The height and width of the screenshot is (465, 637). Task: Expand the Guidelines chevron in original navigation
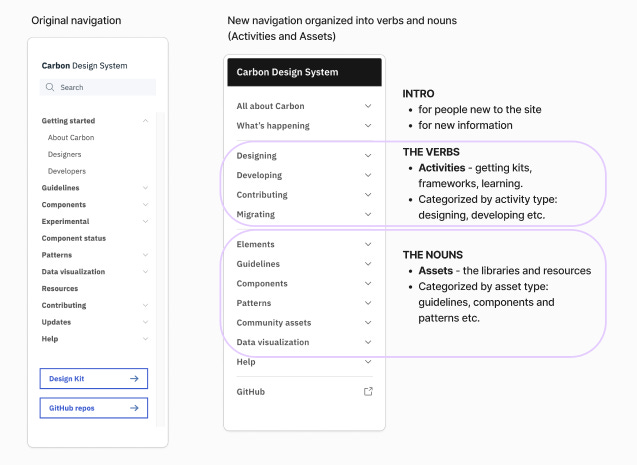point(145,188)
